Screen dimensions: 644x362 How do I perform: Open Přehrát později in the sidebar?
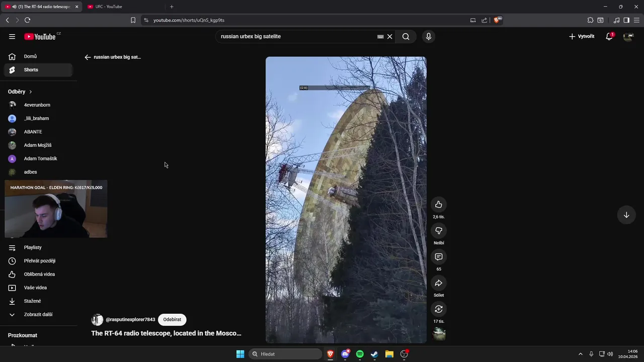pyautogui.click(x=38, y=261)
